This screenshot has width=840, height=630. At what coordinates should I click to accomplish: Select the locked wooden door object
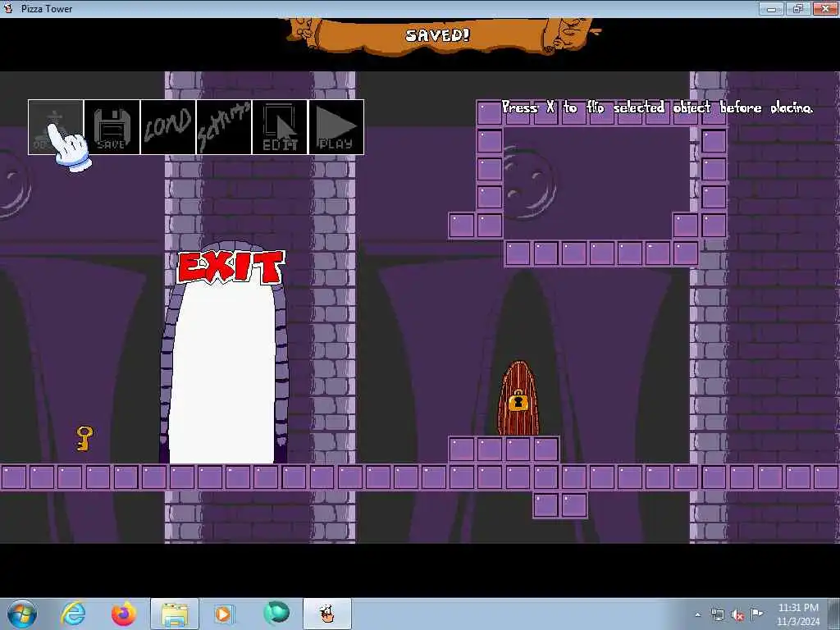(x=518, y=399)
